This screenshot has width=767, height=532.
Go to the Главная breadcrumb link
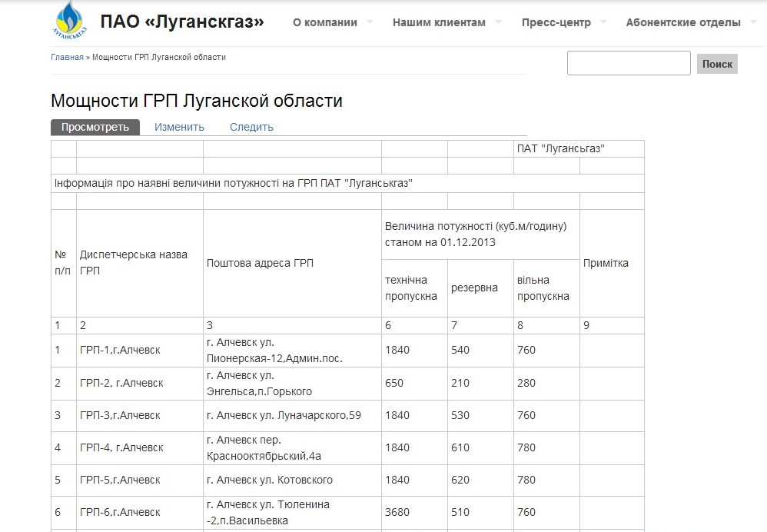[67, 57]
